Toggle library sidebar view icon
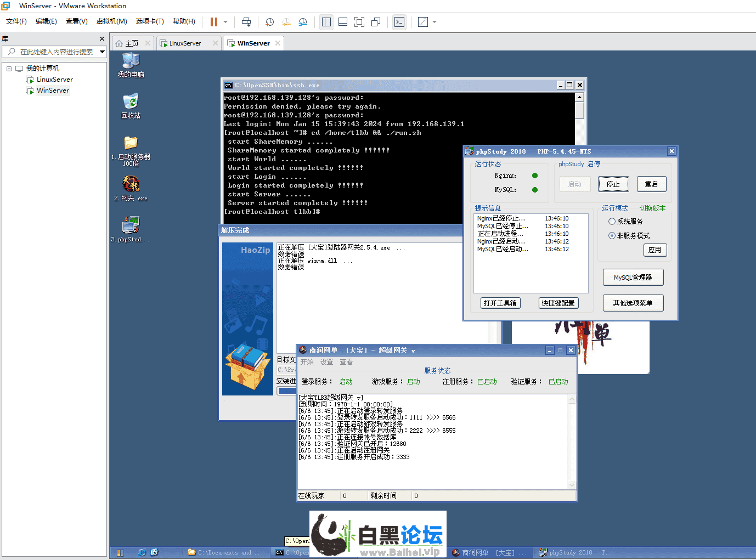 click(x=326, y=22)
